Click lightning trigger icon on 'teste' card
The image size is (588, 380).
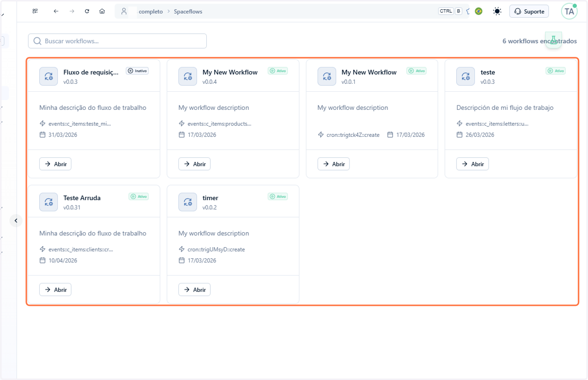[460, 124]
